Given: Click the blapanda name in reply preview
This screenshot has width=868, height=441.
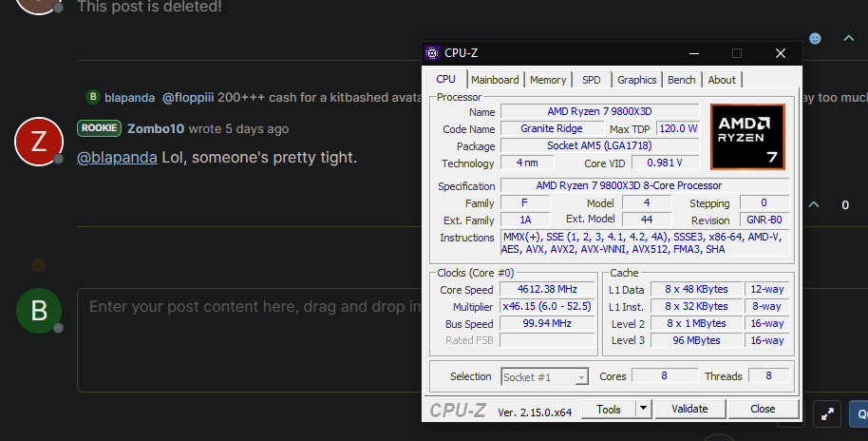Looking at the screenshot, I should pos(129,98).
